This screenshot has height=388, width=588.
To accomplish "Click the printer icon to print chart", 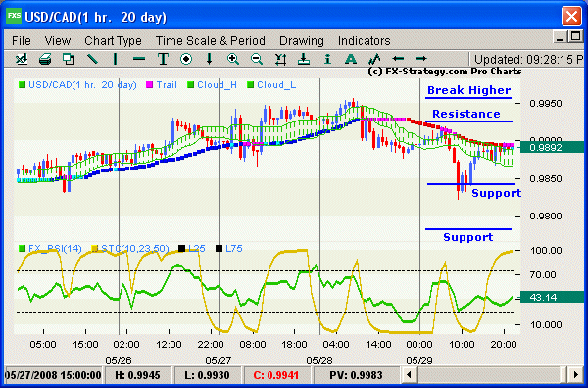I will click(45, 59).
